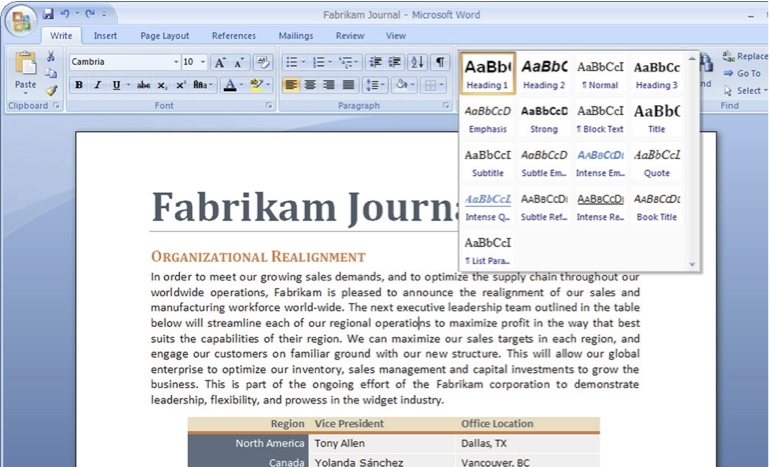This screenshot has height=467, width=770.
Task: Apply the text highlight color
Action: tap(256, 85)
